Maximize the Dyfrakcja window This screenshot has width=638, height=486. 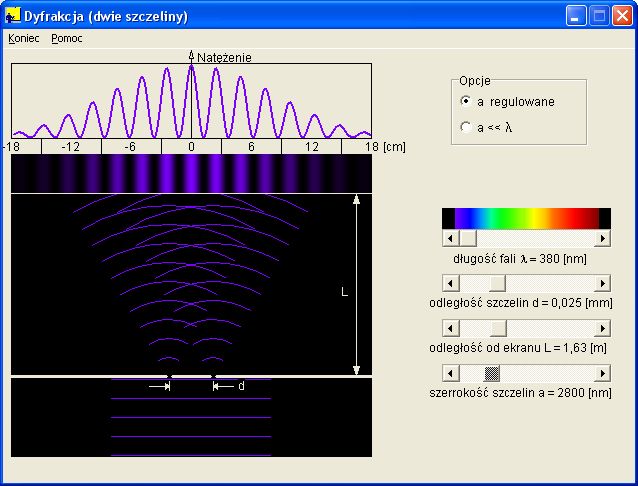[599, 16]
